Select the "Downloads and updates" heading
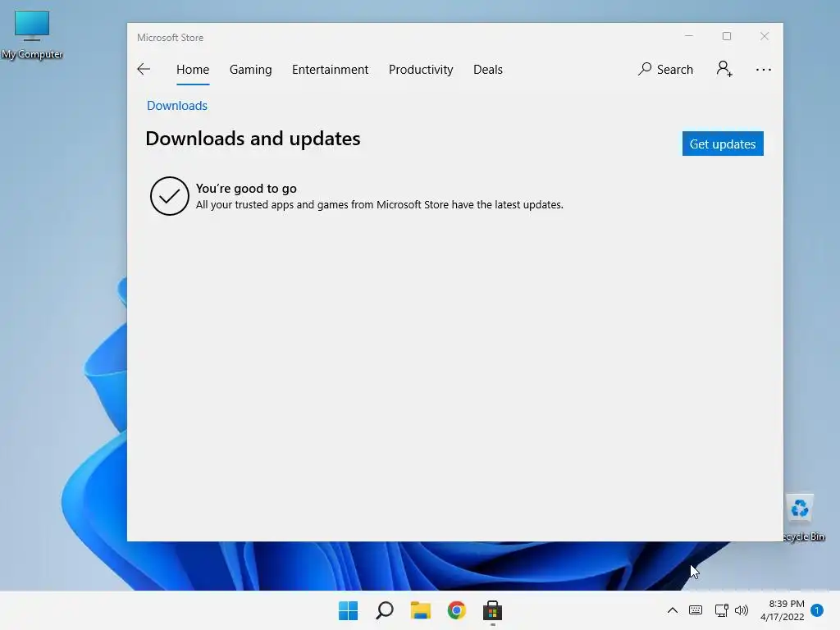Image resolution: width=840 pixels, height=630 pixels. tap(253, 139)
